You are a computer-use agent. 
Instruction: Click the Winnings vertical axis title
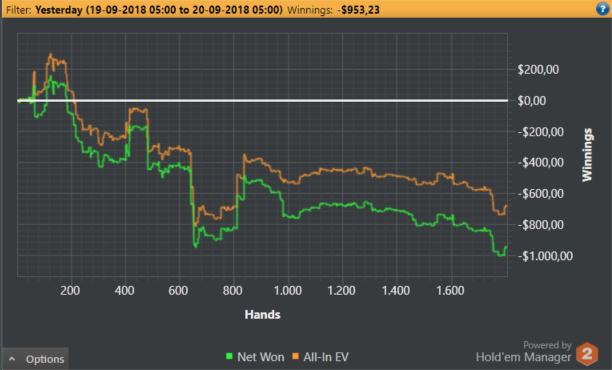[x=587, y=155]
